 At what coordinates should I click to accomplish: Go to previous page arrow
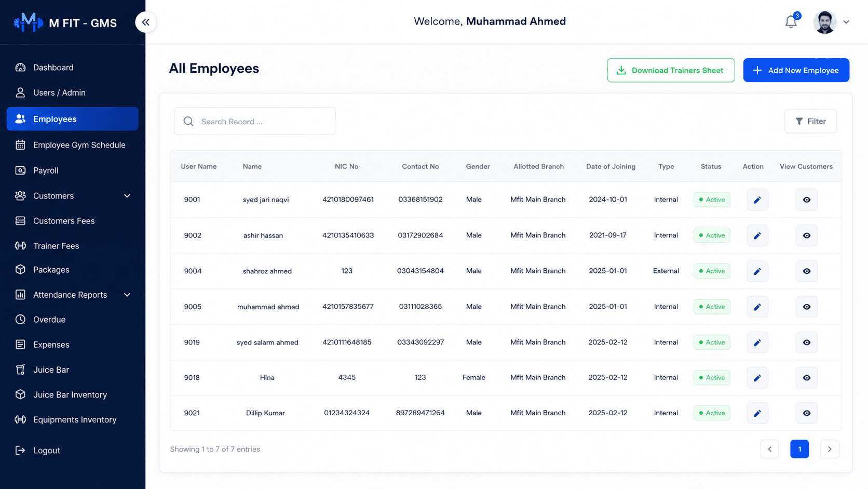click(769, 449)
